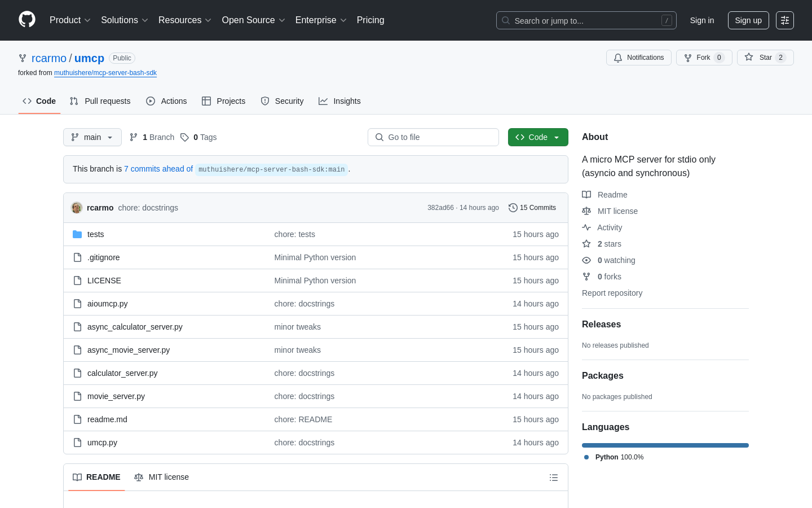Open commit hash 382ad66

[440, 208]
